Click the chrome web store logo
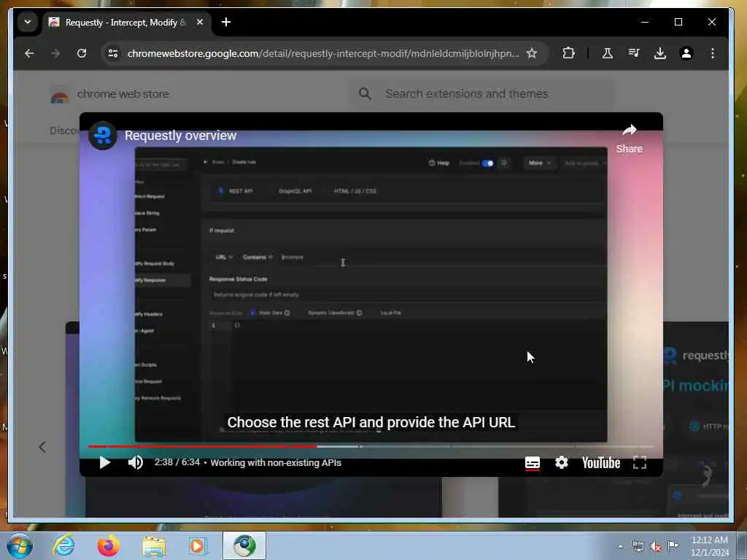 coord(109,94)
